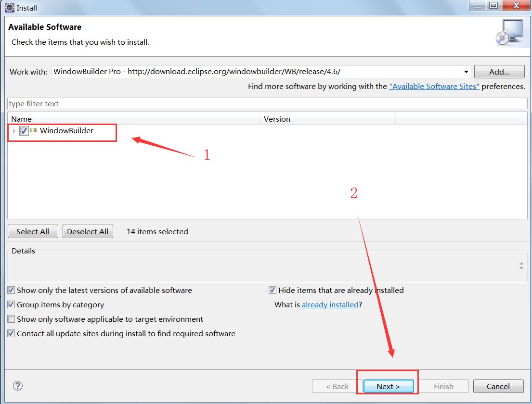Image resolution: width=532 pixels, height=404 pixels.
Task: Click the Cancel button
Action: click(x=498, y=386)
